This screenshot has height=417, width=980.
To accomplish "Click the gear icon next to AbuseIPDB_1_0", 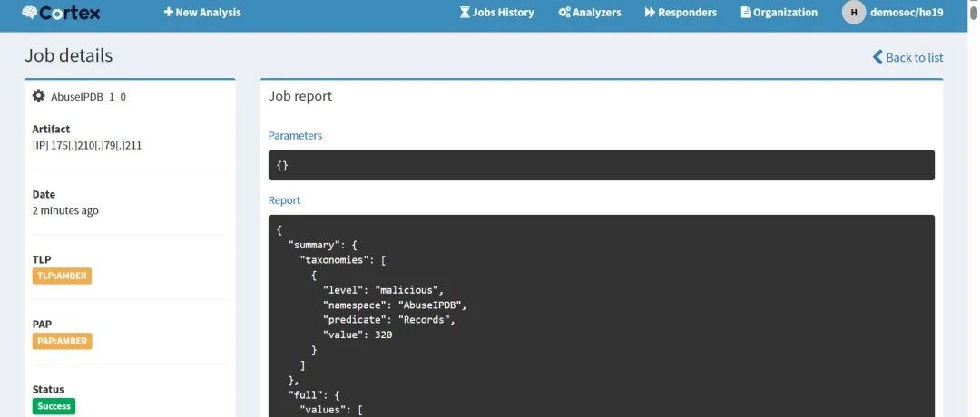I will 39,95.
